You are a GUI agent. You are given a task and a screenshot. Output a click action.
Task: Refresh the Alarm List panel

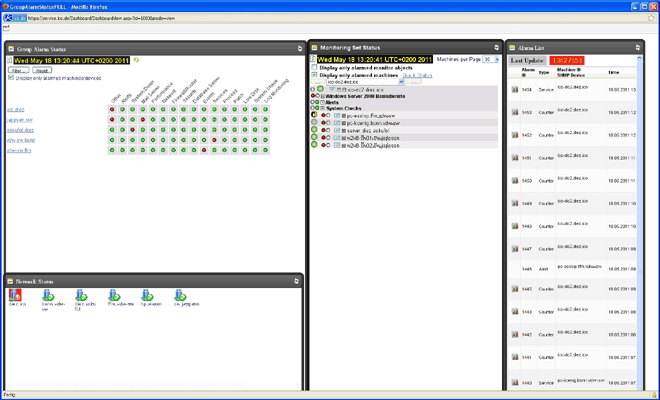pyautogui.click(x=637, y=48)
